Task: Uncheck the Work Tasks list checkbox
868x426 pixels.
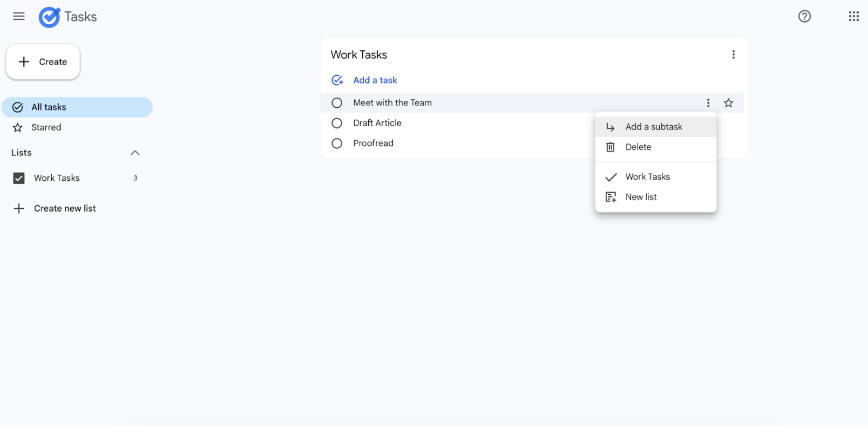Action: (x=19, y=178)
